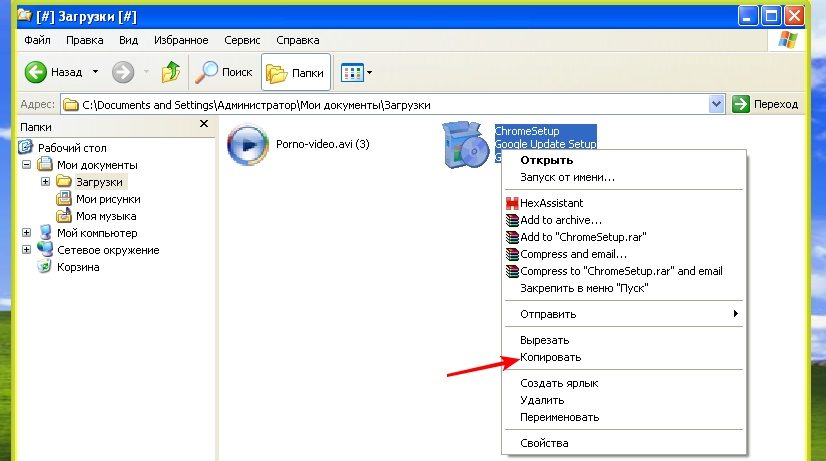Open the Избранное menu
The image size is (826, 461).
coord(181,40)
